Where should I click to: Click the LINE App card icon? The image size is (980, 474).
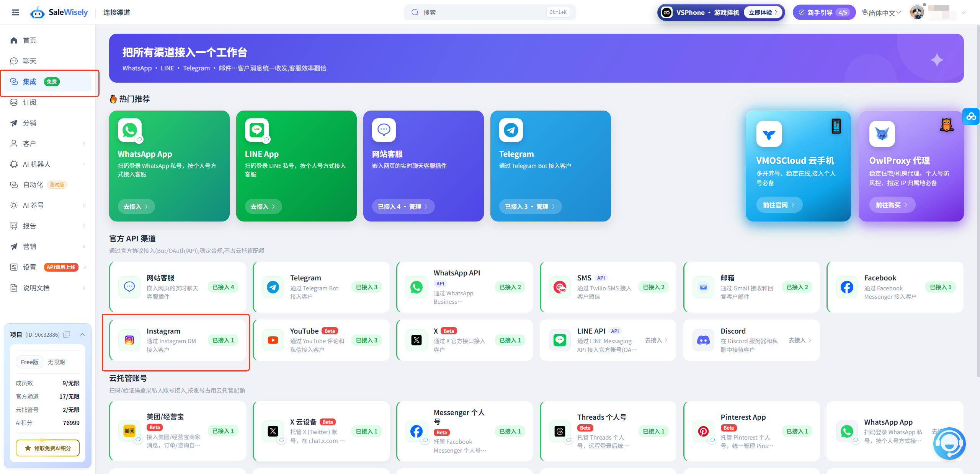257,130
